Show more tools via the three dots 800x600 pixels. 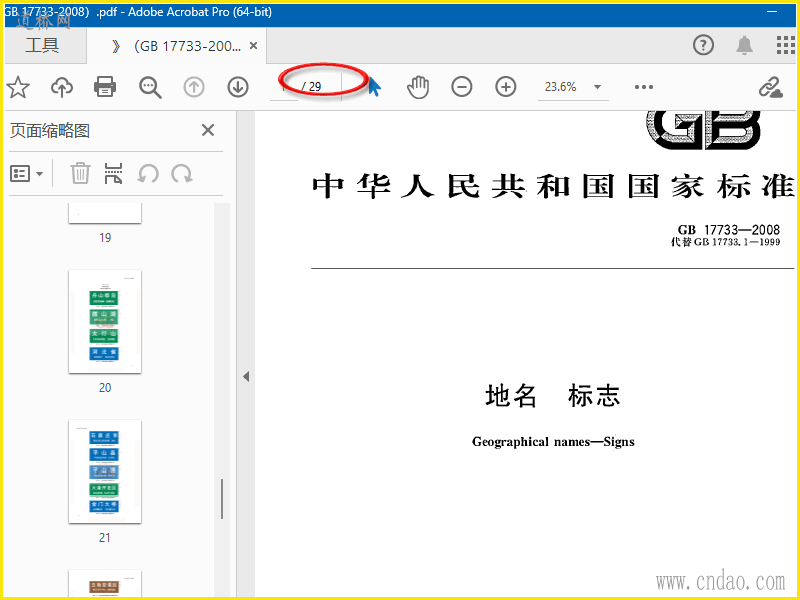[644, 87]
